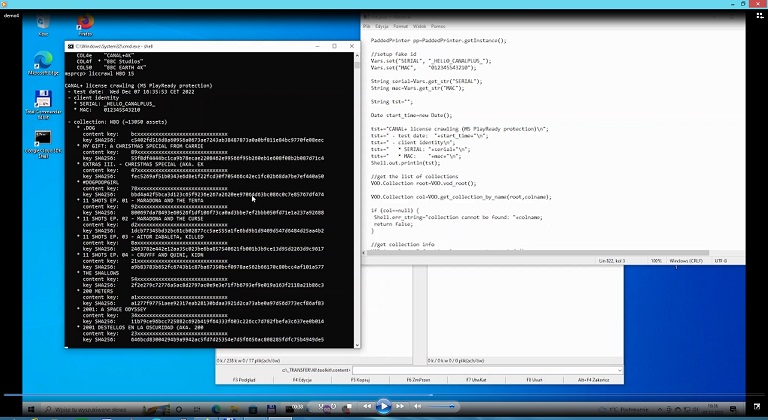Focus the Total Commander command line field
Image resolution: width=768 pixels, height=420 pixels.
pyautogui.click(x=484, y=370)
